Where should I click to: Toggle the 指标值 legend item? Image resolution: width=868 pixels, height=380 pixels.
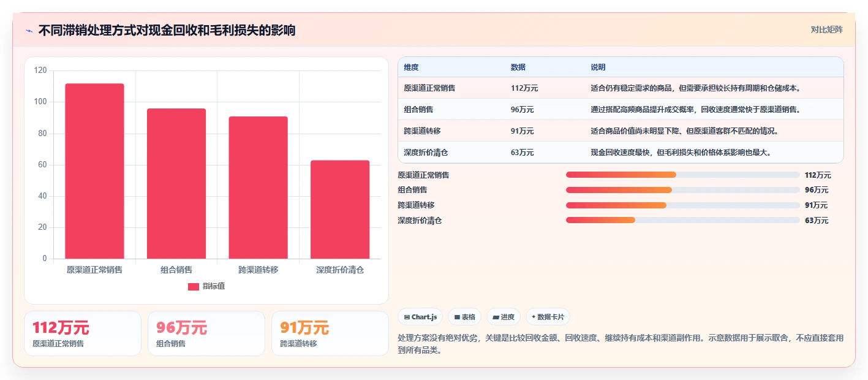click(206, 286)
